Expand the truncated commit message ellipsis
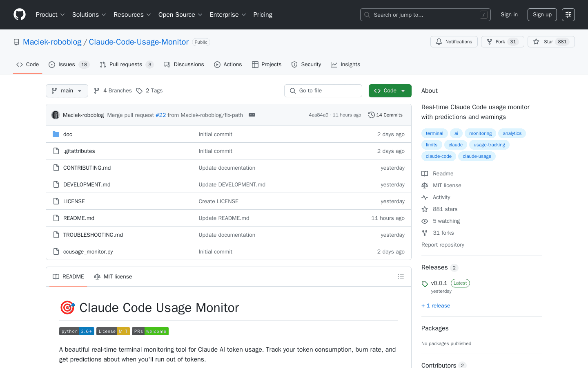 252,115
